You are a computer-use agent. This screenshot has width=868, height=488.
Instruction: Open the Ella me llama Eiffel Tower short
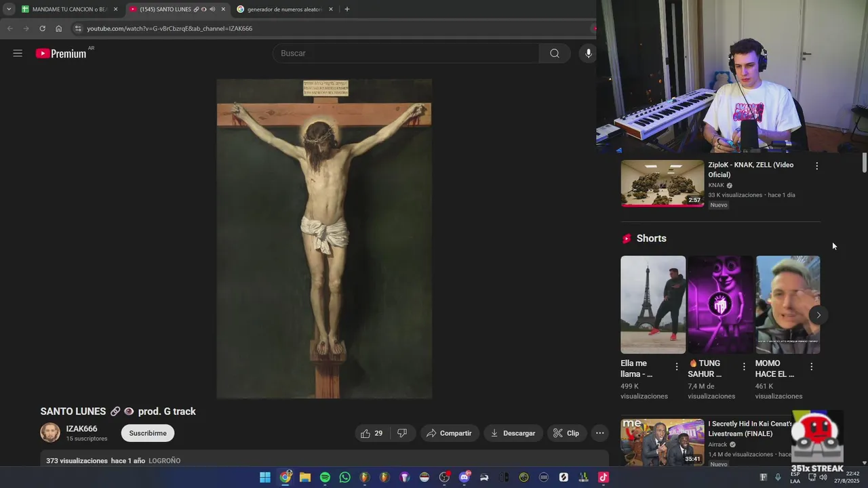point(653,304)
